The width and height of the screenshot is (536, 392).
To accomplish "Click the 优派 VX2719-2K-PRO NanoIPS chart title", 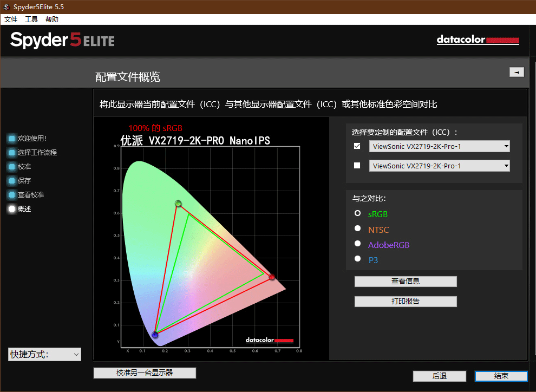I will 195,140.
